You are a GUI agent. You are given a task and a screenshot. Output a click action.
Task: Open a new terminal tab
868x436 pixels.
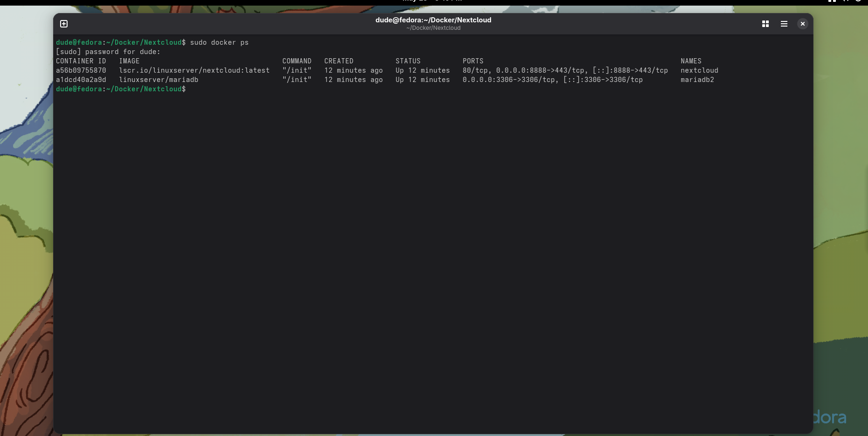(64, 24)
